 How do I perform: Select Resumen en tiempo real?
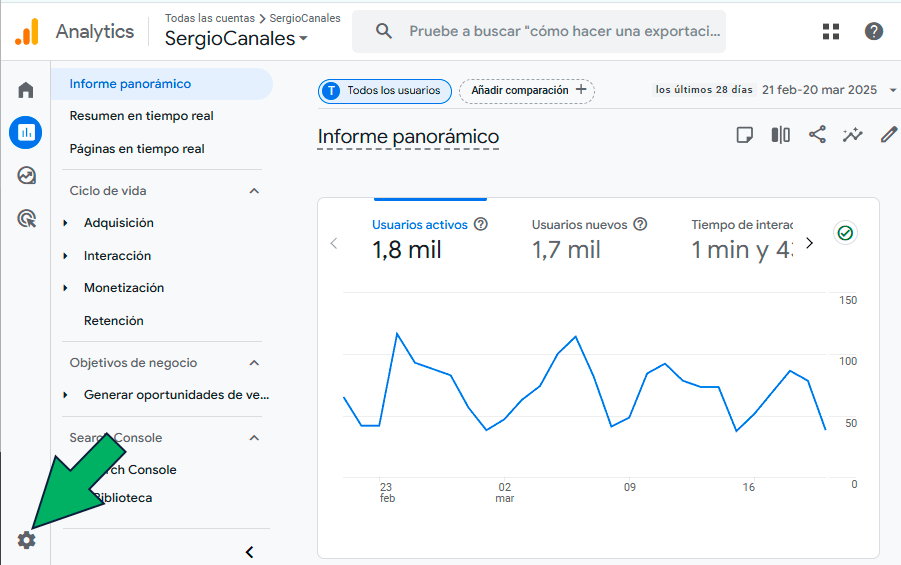[x=141, y=116]
